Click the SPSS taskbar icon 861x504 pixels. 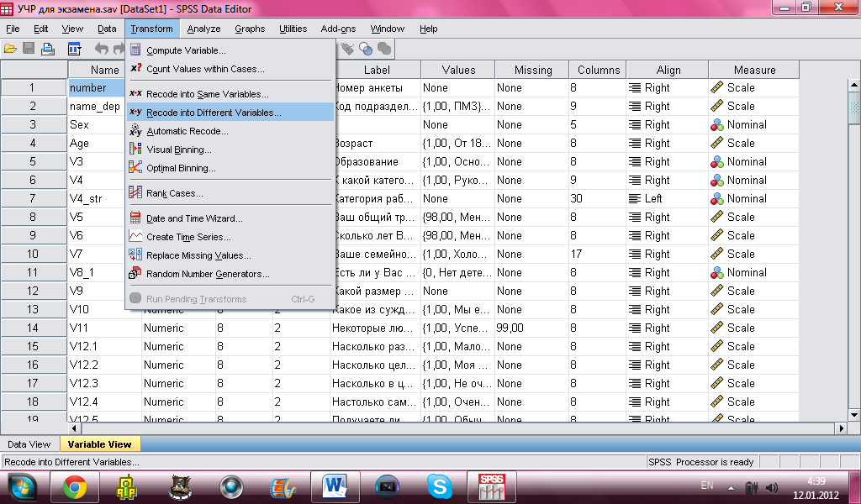click(491, 487)
